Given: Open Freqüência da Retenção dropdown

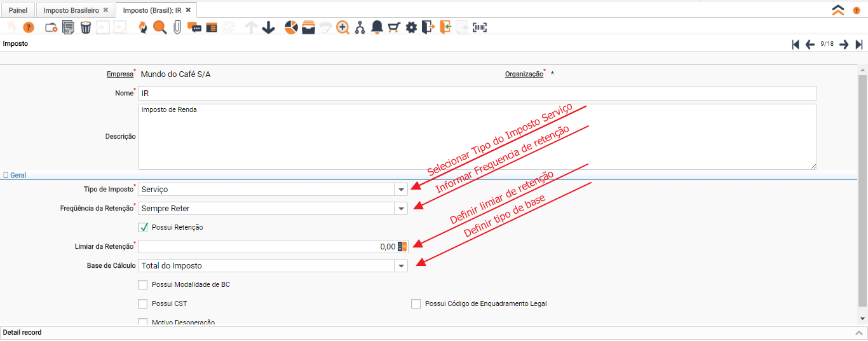Looking at the screenshot, I should click(x=401, y=209).
